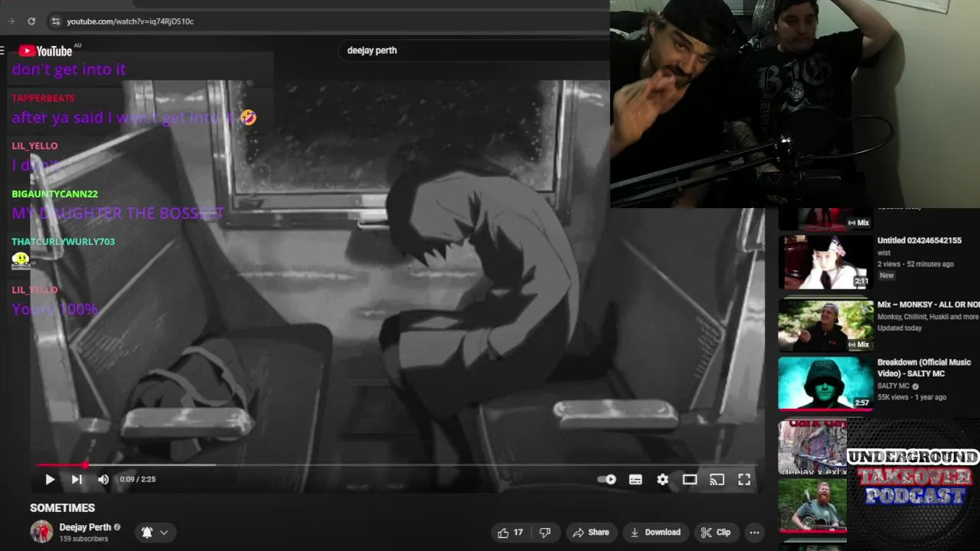Download the video

(655, 533)
